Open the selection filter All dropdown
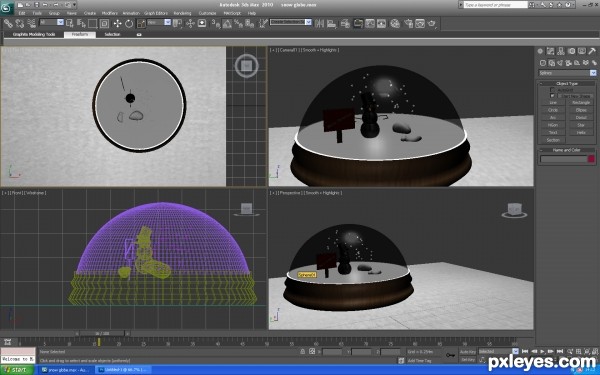The image size is (600, 375). click(60, 23)
